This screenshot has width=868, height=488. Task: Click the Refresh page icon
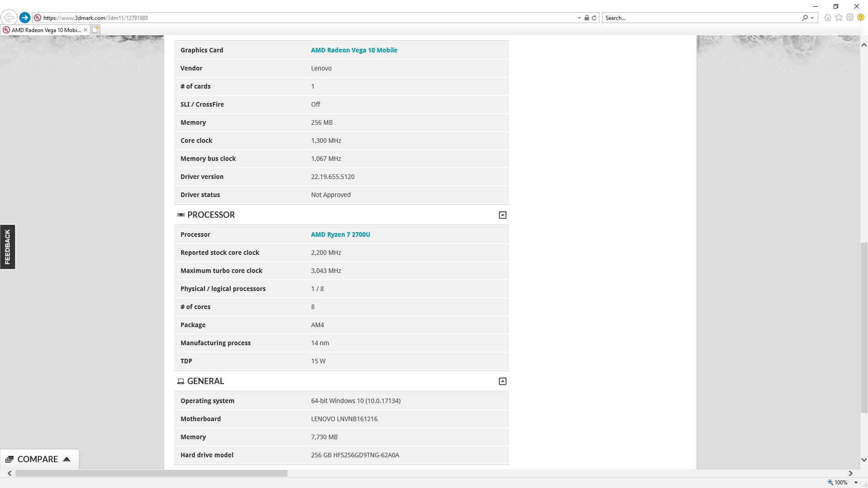594,18
